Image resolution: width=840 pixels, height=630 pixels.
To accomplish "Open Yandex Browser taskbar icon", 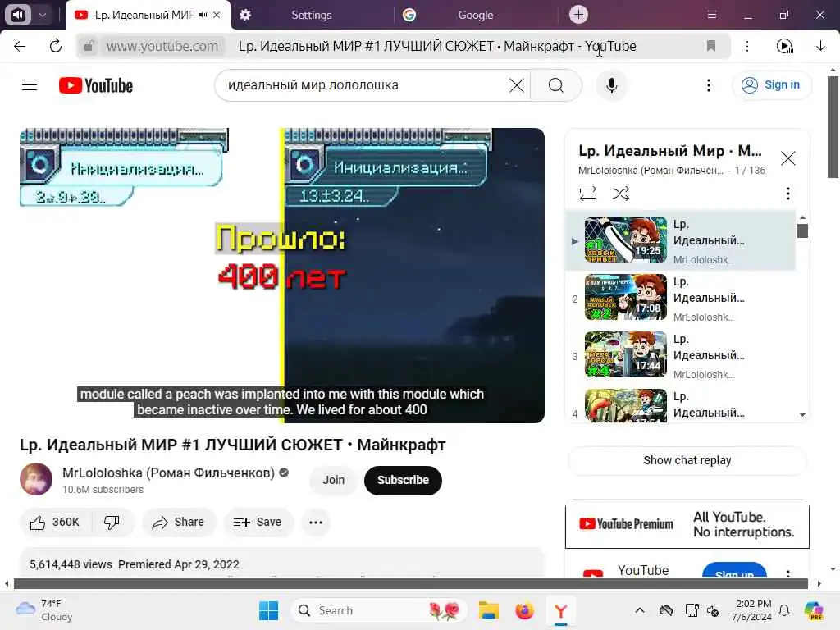I will point(560,610).
